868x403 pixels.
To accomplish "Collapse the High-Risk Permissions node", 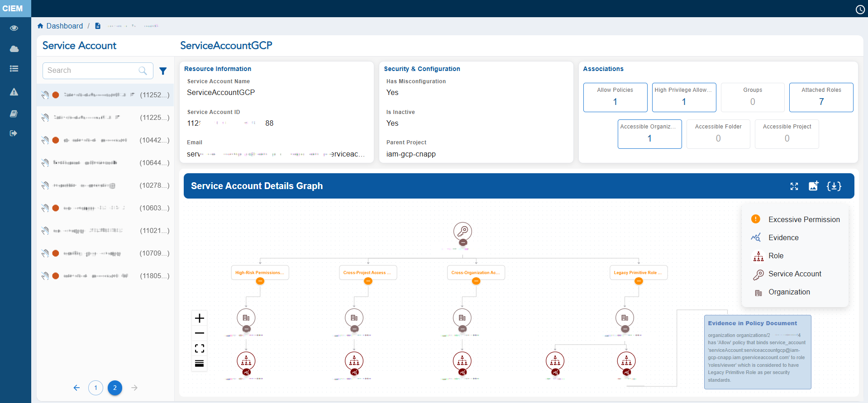I will coord(260,281).
